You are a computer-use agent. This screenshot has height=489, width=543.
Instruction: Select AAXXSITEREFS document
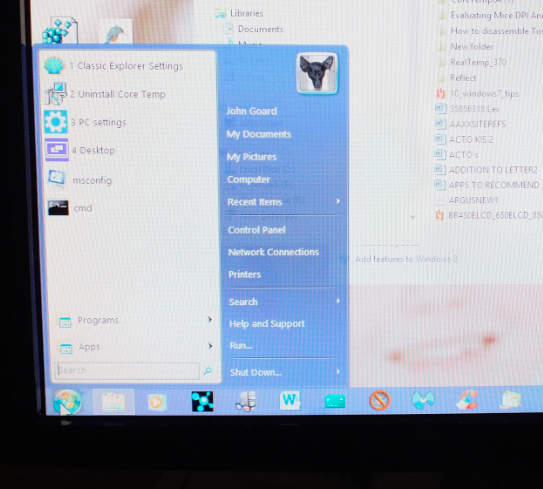477,124
